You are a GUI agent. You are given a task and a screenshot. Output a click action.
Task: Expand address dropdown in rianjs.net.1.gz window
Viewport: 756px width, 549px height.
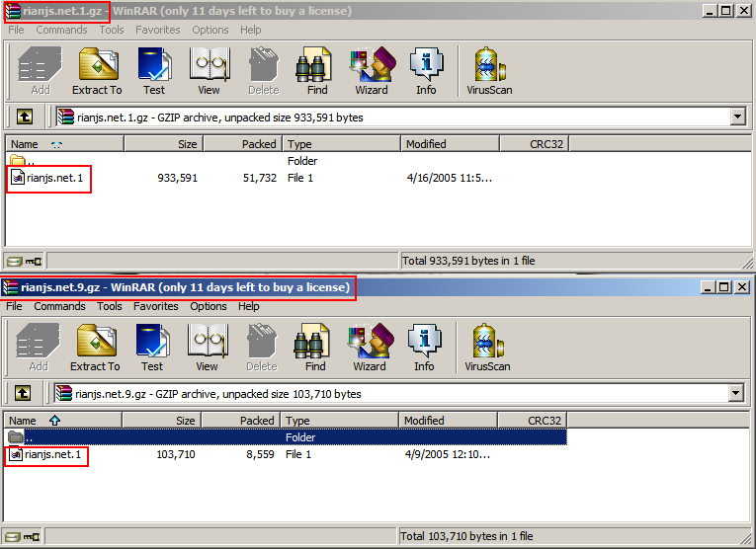point(737,117)
